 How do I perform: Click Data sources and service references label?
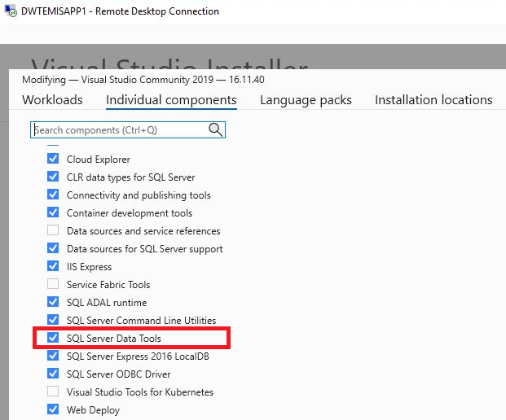[x=143, y=231]
